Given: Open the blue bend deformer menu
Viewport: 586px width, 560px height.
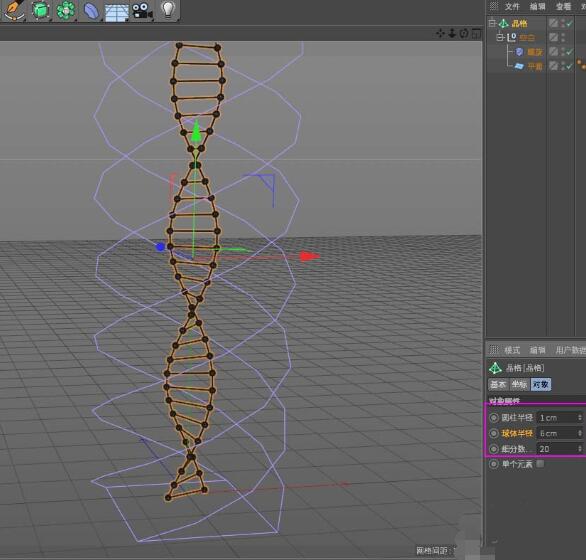Looking at the screenshot, I should [x=91, y=11].
